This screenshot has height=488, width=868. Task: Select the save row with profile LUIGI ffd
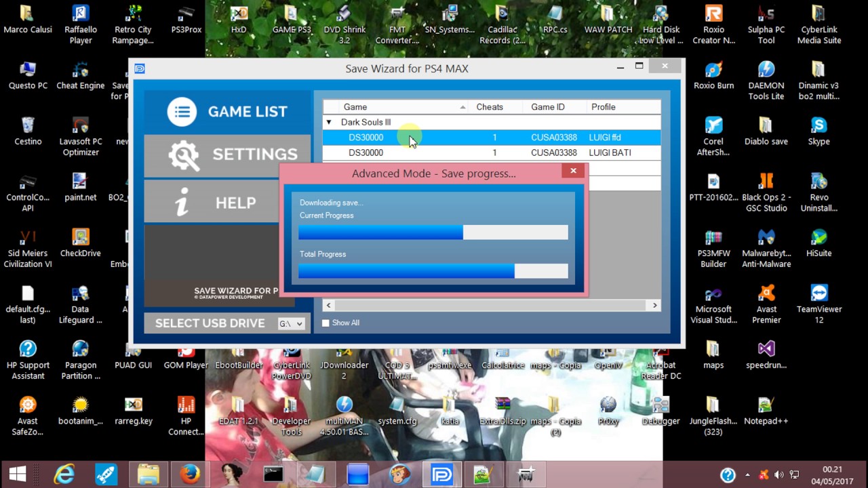(x=492, y=138)
